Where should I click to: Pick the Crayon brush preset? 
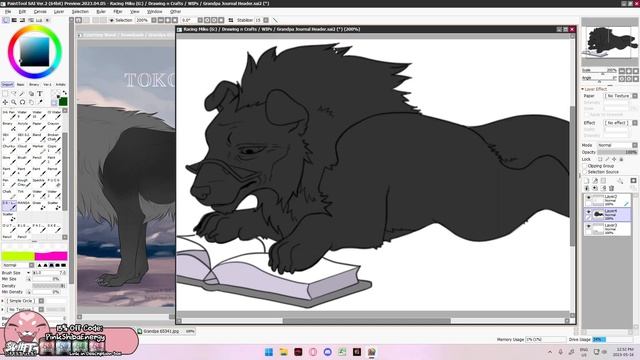[54, 126]
